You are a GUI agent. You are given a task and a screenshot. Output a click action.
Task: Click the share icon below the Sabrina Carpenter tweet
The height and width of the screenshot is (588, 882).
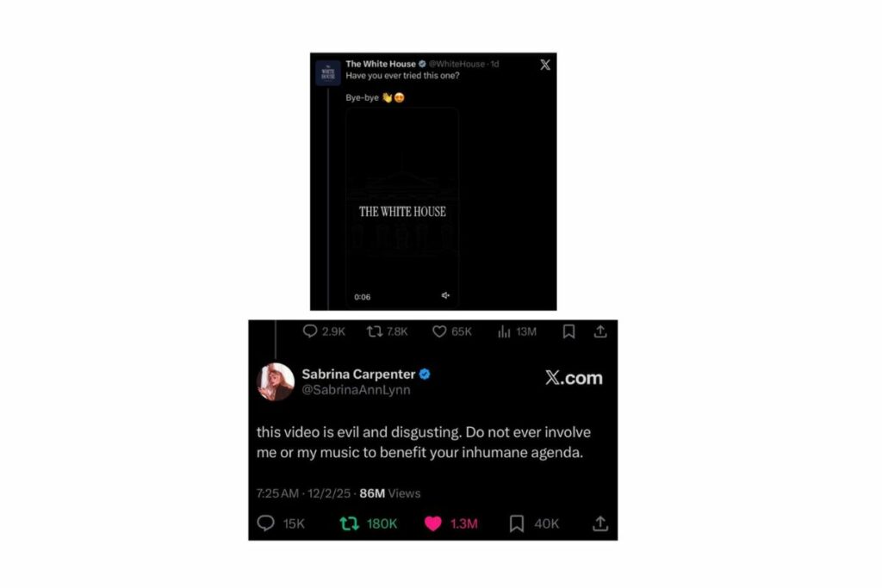click(x=600, y=523)
